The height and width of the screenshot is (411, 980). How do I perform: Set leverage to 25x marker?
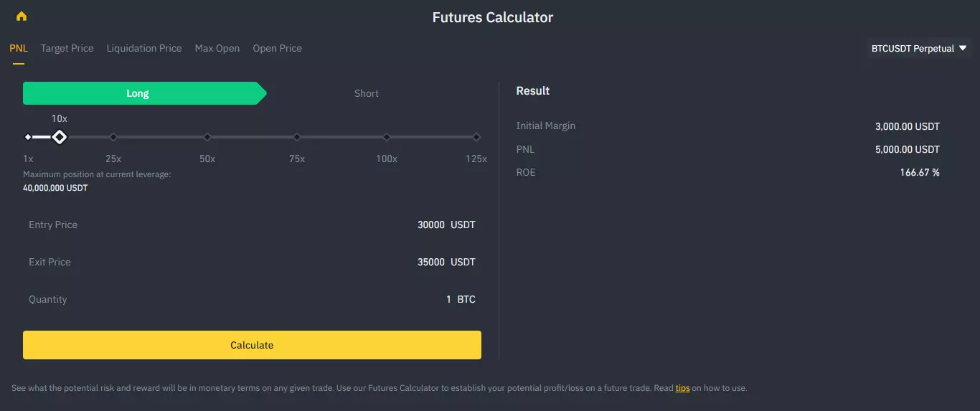pyautogui.click(x=113, y=137)
